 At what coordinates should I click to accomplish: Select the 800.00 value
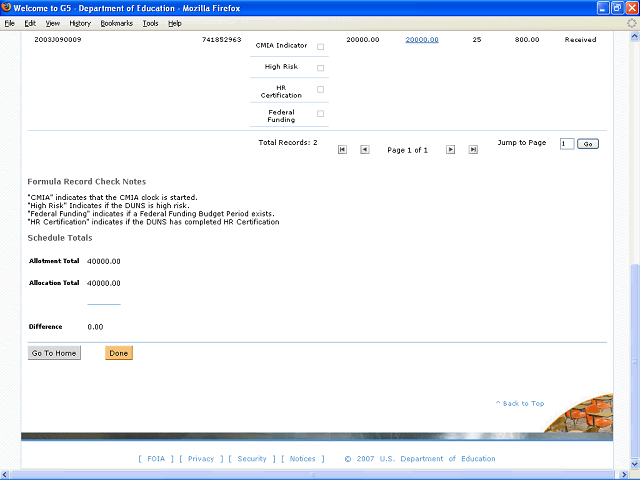pos(527,40)
